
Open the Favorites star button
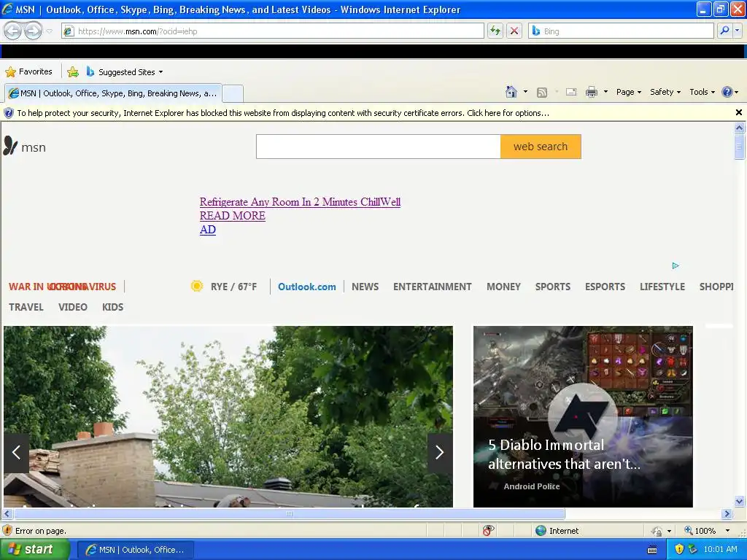coord(28,72)
